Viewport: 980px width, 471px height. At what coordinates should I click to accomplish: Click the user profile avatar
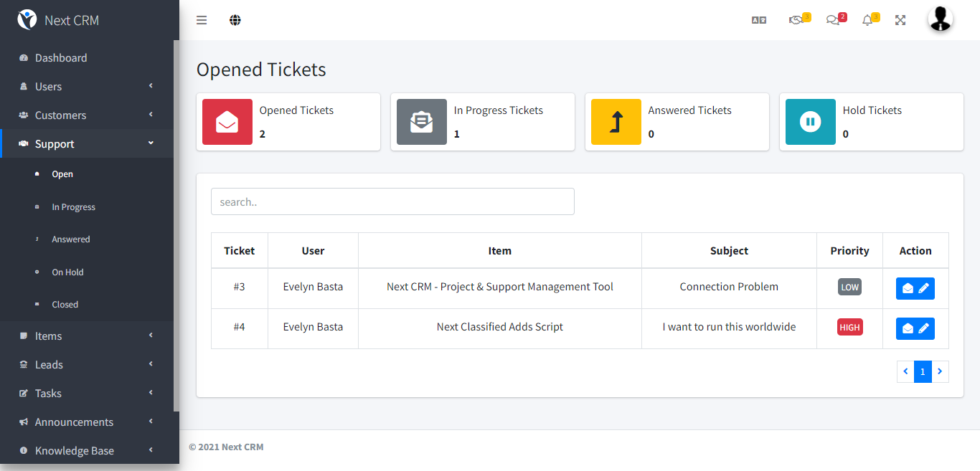[941, 19]
